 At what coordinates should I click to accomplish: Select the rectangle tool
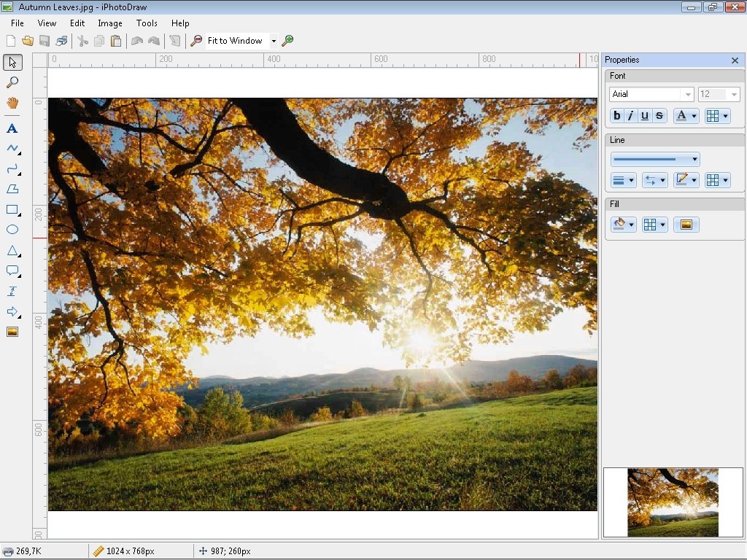click(x=13, y=209)
